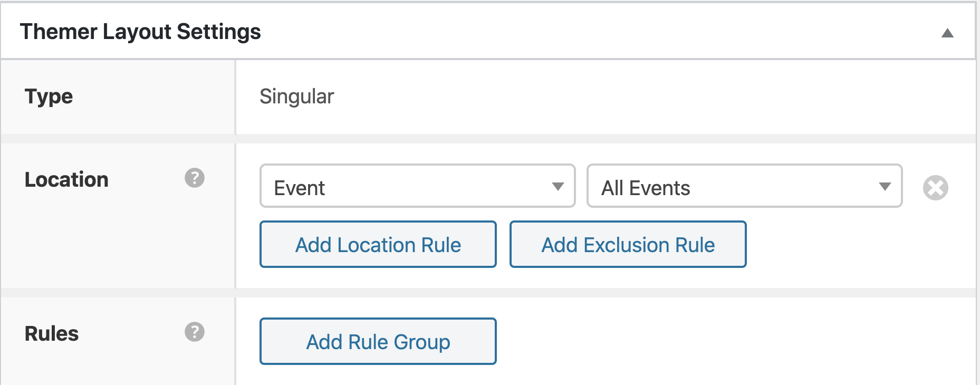Collapse the Themer Layout Settings panel triangle
Viewport: 980px width, 385px height.
[947, 33]
